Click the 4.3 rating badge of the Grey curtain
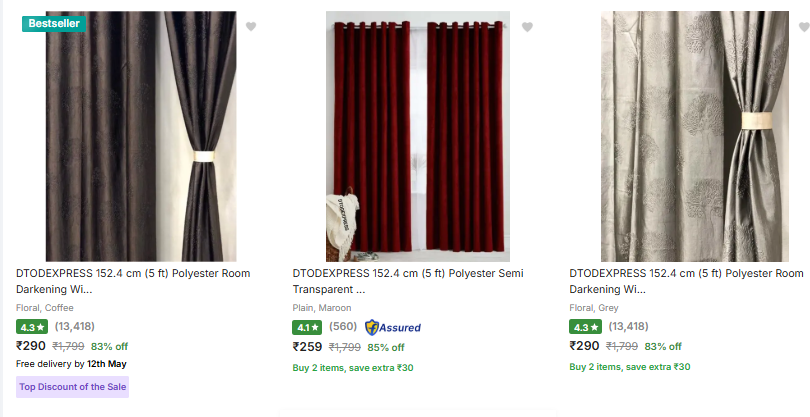This screenshot has height=417, width=810. (585, 327)
